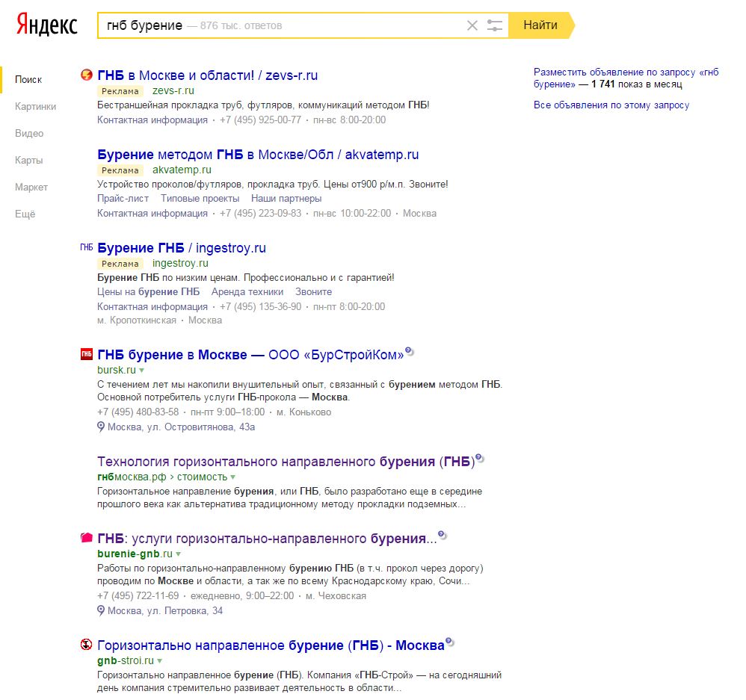The image size is (746, 700).
Task: Click Все объявления по этому запросу
Action: pyautogui.click(x=611, y=105)
